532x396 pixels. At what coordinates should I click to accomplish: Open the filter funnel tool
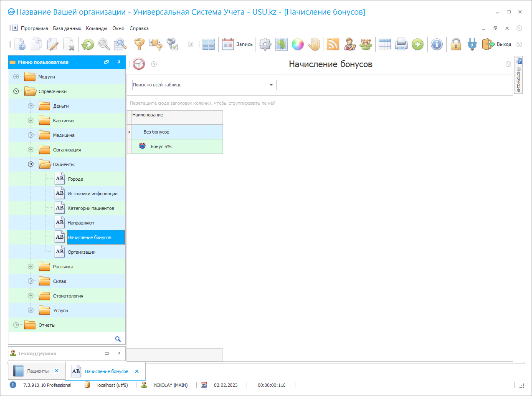tap(139, 44)
